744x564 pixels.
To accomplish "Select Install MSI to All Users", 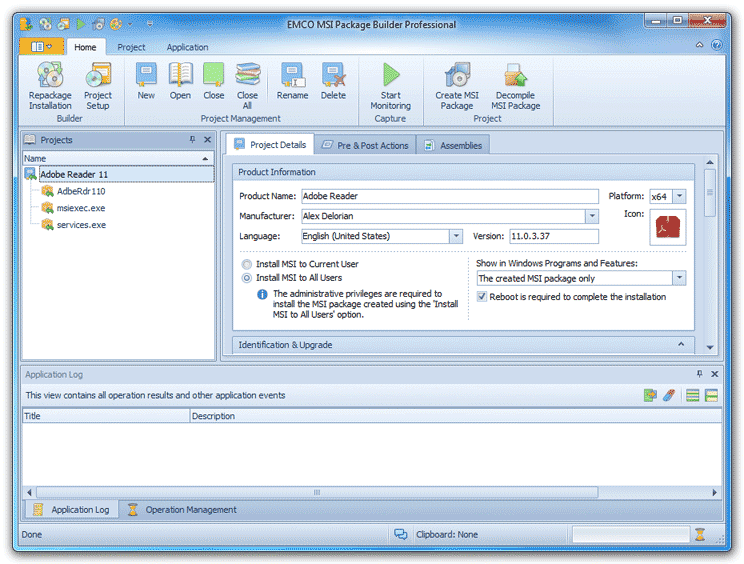I will click(x=292, y=277).
